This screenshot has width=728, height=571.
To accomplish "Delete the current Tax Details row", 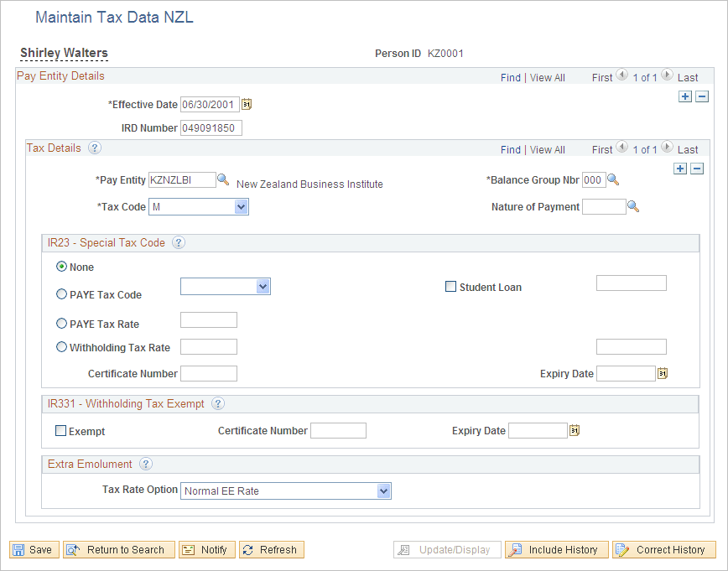I will (697, 169).
